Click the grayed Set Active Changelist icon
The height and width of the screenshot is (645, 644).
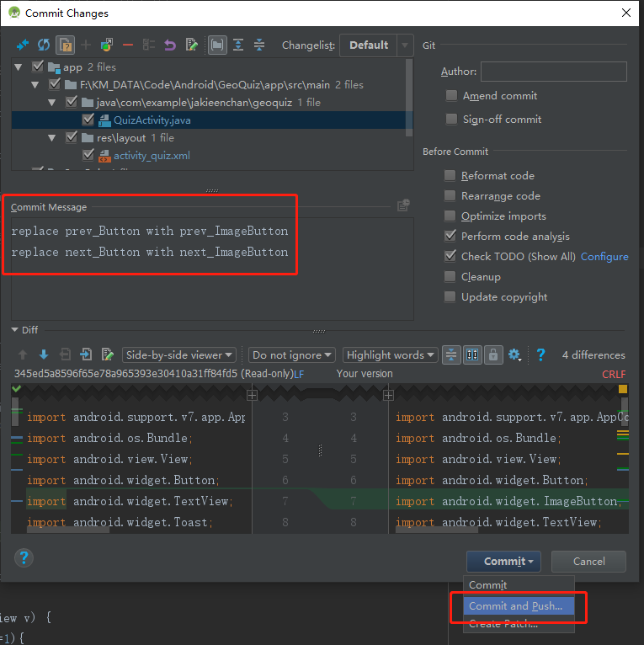tap(149, 45)
